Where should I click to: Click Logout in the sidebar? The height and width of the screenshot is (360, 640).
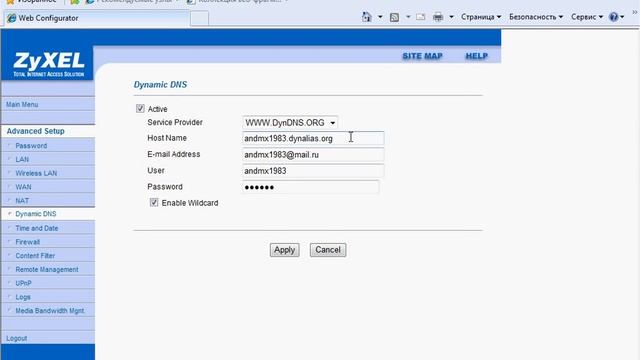[17, 338]
